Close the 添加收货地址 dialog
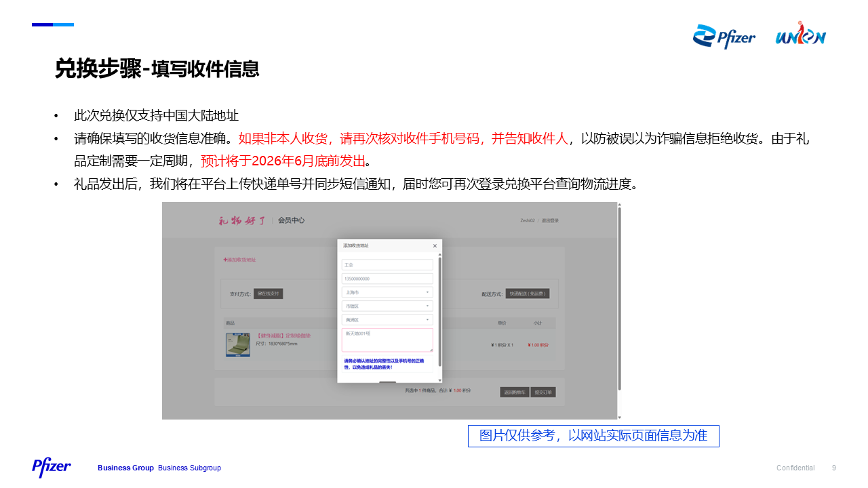Screen dimensions: 868x488 click(435, 246)
